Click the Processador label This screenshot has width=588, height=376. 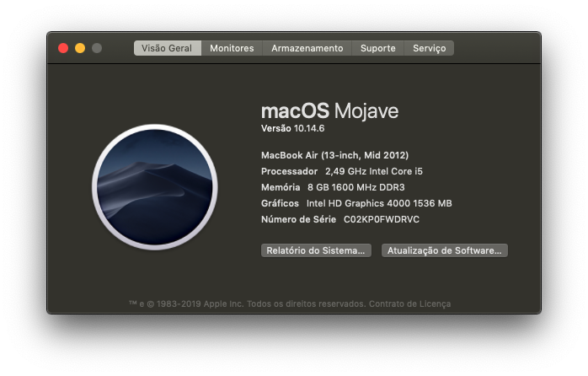pos(289,171)
